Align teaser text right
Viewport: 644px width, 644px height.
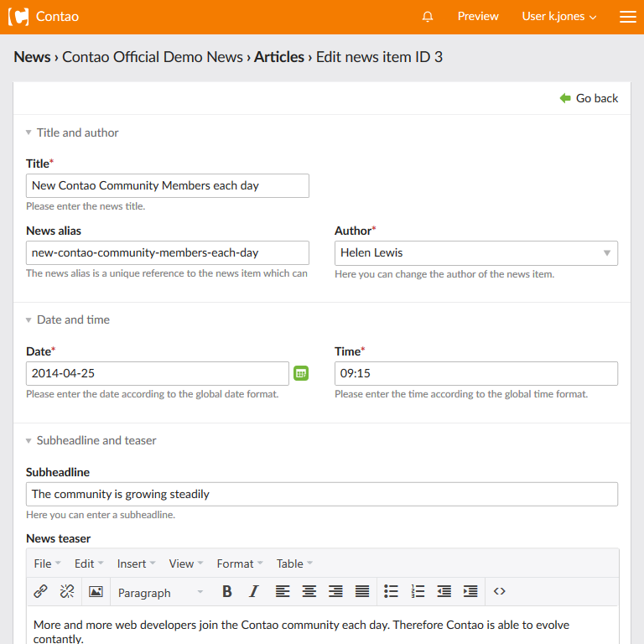coord(335,591)
